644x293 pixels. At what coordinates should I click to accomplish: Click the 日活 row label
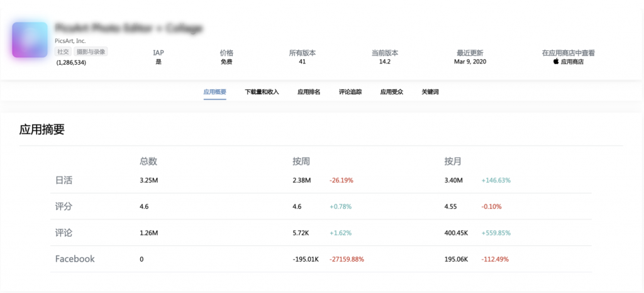[x=64, y=180]
